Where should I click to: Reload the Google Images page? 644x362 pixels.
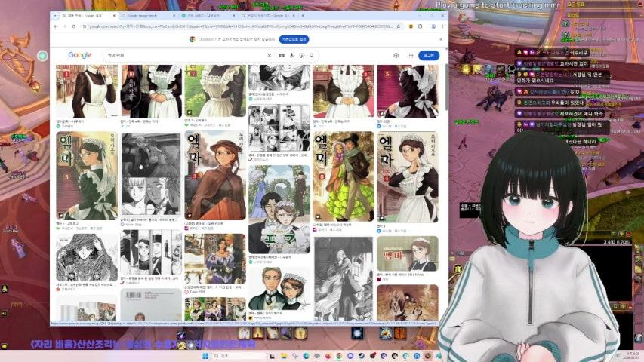pos(74,26)
